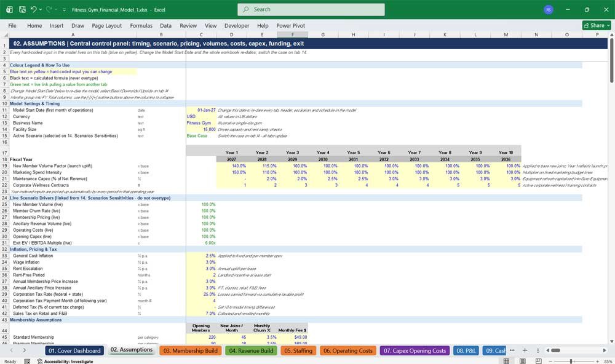Select the Rent-Free Period label
The width and height of the screenshot is (615, 364).
coord(29,275)
